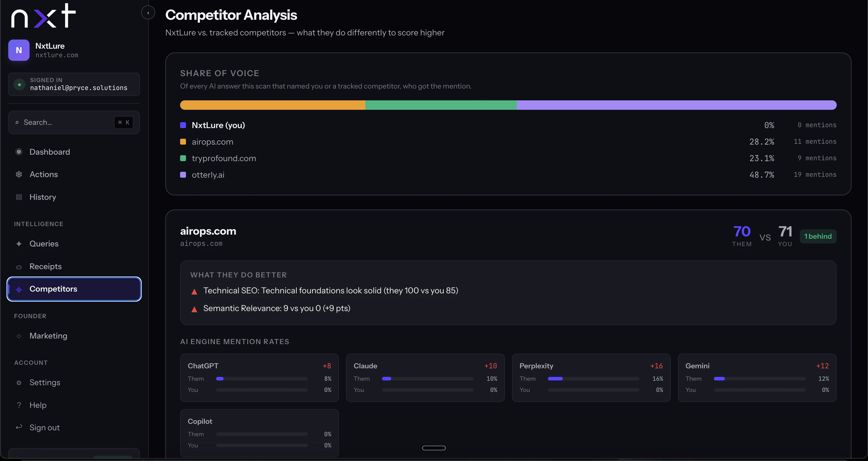Screen dimensions: 868x461
Task: Click the purple otterly.ai bar segment
Action: pyautogui.click(x=676, y=105)
